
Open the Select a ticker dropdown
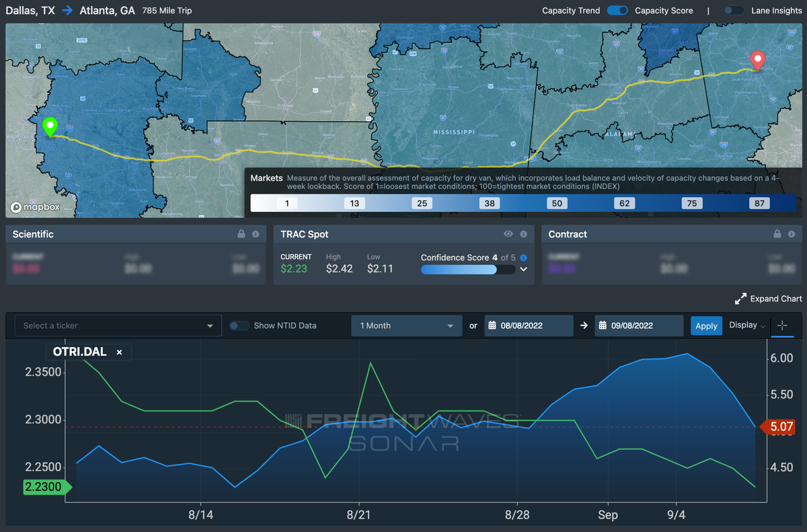point(118,326)
